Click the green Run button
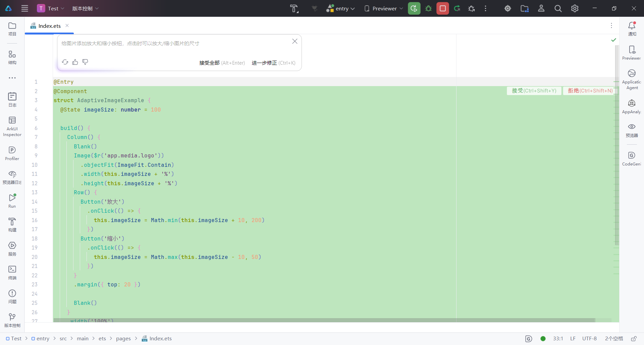The width and height of the screenshot is (644, 345). (x=414, y=8)
